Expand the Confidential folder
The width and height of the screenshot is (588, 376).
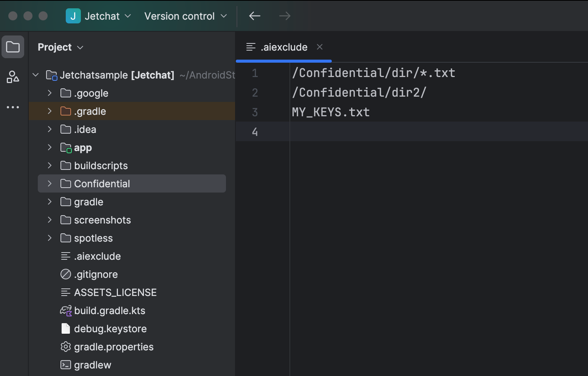(50, 183)
